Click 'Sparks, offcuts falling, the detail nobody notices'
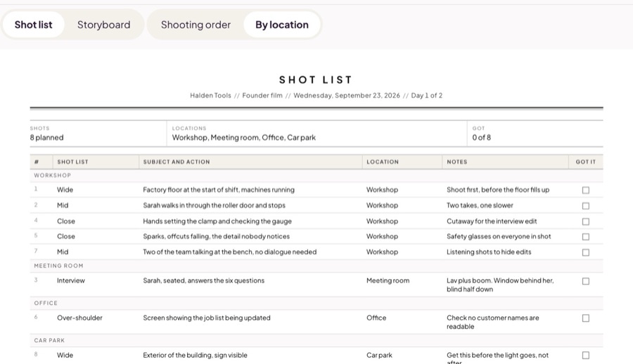 click(217, 237)
